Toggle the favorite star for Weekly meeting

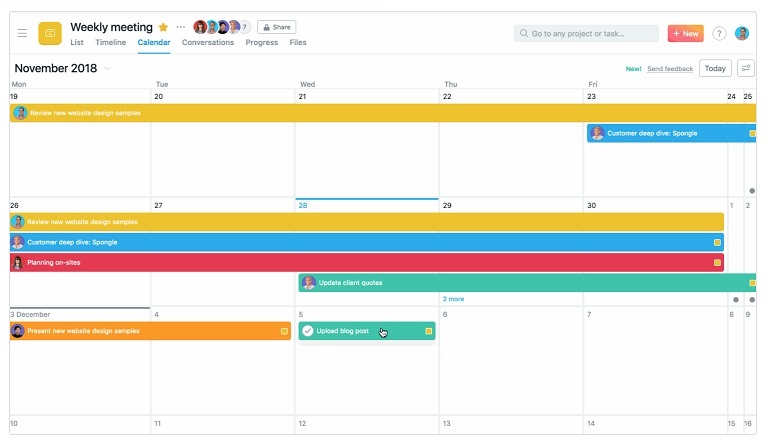164,27
